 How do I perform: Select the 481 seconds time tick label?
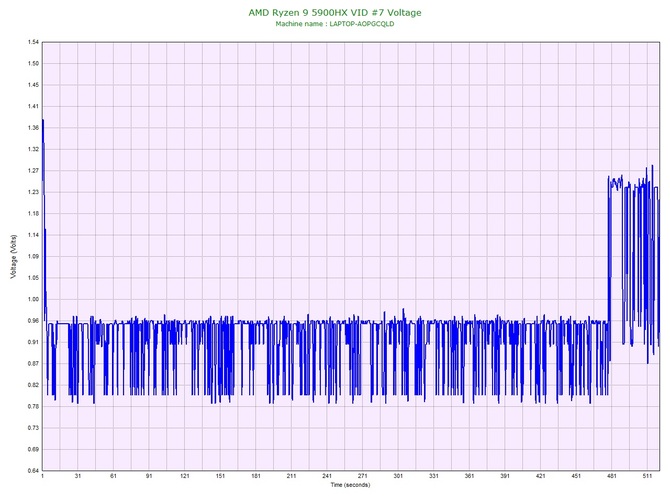point(611,476)
